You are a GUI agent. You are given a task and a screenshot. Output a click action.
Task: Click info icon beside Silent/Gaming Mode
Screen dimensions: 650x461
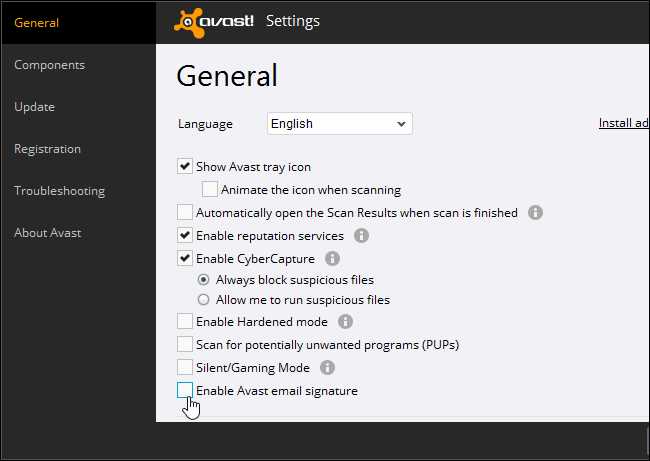[327, 367]
